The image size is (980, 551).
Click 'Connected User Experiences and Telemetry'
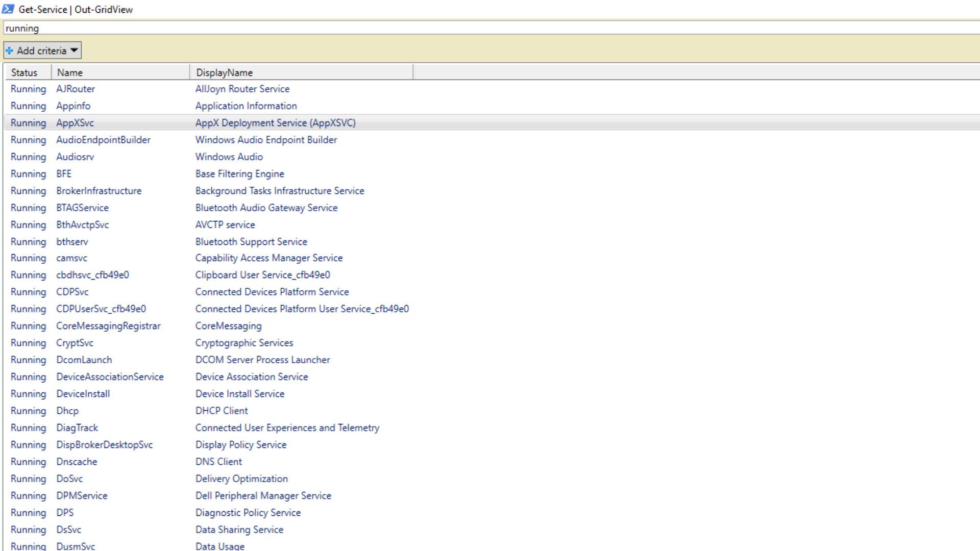287,428
